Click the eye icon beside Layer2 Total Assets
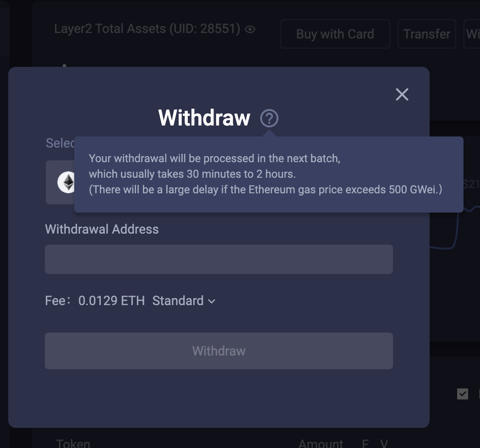The width and height of the screenshot is (480, 448). pos(250,28)
